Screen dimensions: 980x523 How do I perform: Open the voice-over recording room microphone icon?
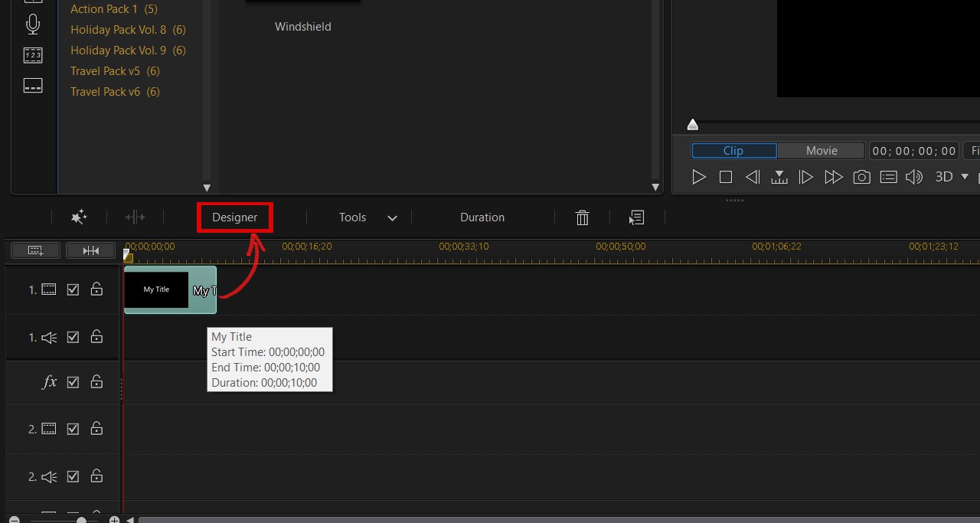click(33, 25)
